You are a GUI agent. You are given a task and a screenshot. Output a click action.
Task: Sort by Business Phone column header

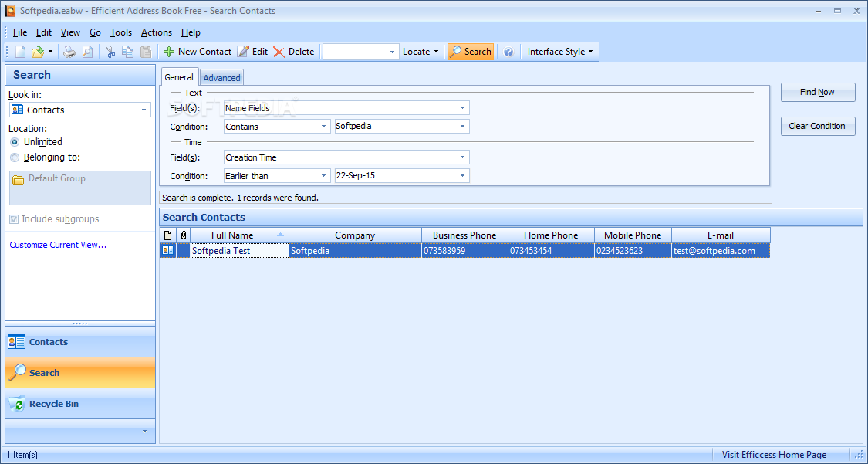(464, 235)
